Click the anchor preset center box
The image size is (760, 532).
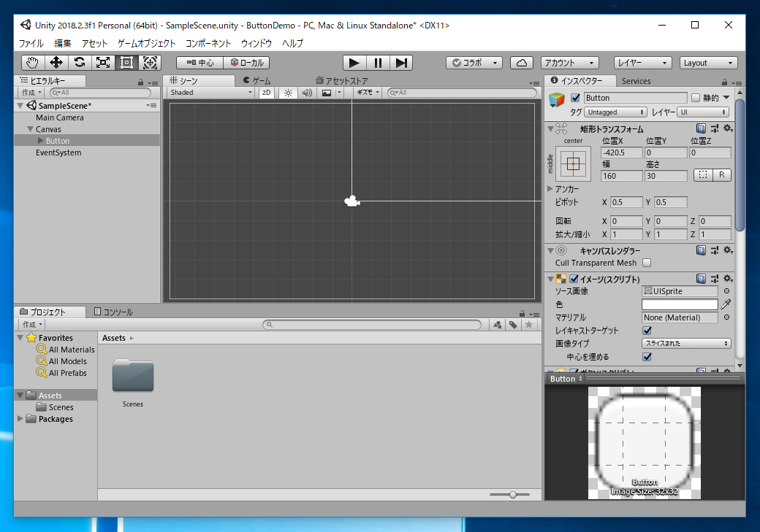573,164
